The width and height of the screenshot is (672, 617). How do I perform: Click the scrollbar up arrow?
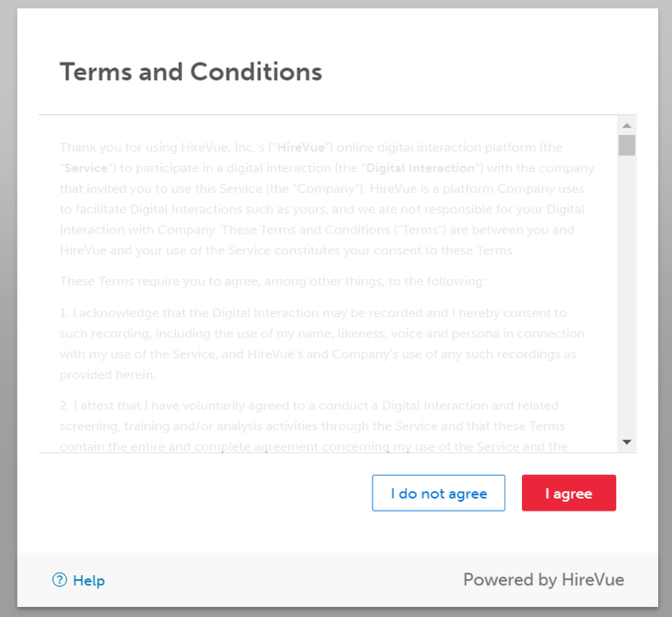[x=626, y=125]
